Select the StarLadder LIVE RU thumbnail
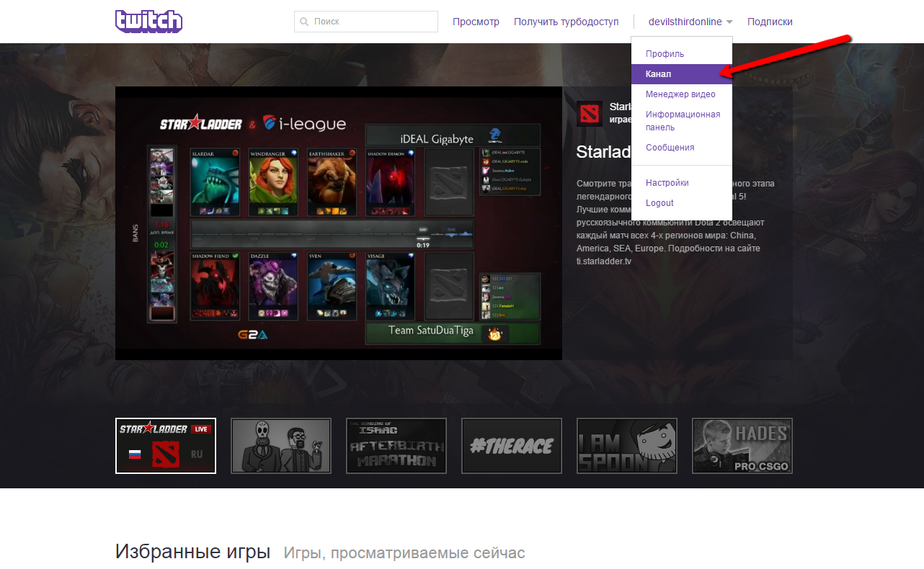This screenshot has width=924, height=569. click(x=166, y=446)
